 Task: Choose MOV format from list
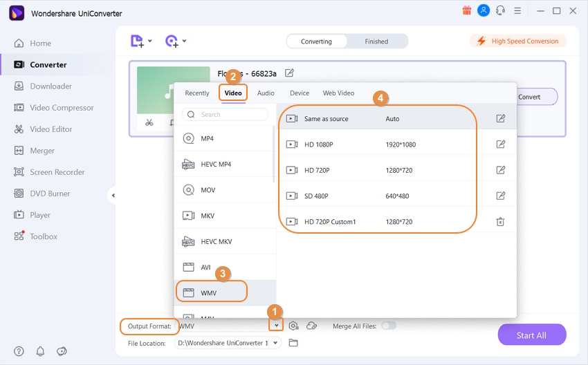click(x=225, y=190)
